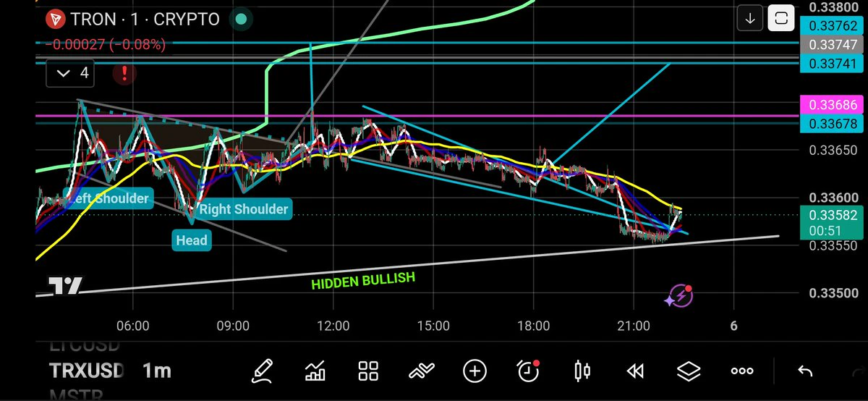868x401 pixels.
Task: Open the object tree layers icon
Action: click(x=689, y=371)
